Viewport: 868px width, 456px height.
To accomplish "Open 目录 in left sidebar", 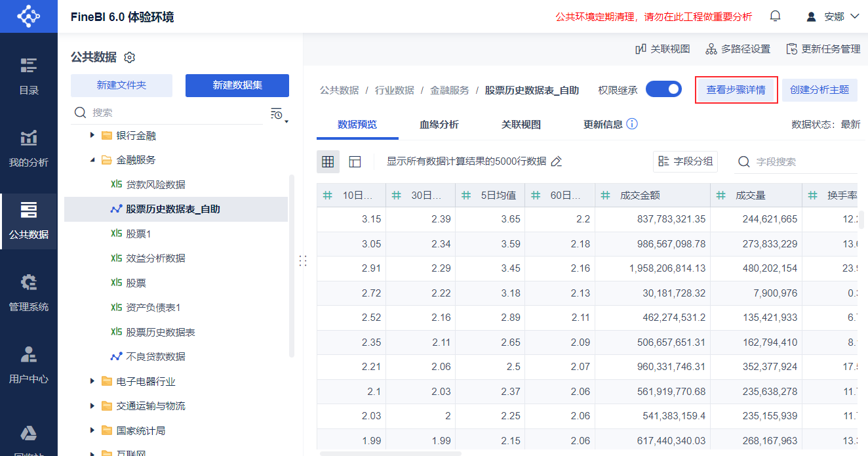I will [28, 77].
